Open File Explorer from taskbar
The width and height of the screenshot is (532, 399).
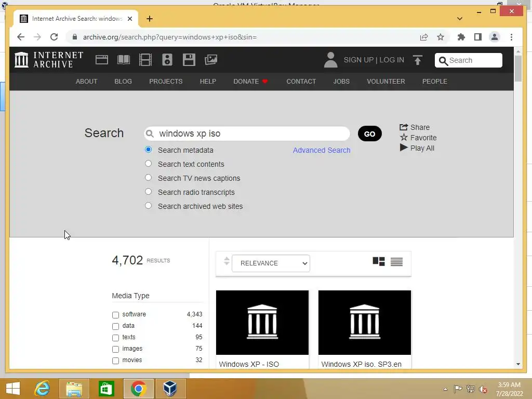[x=74, y=389]
